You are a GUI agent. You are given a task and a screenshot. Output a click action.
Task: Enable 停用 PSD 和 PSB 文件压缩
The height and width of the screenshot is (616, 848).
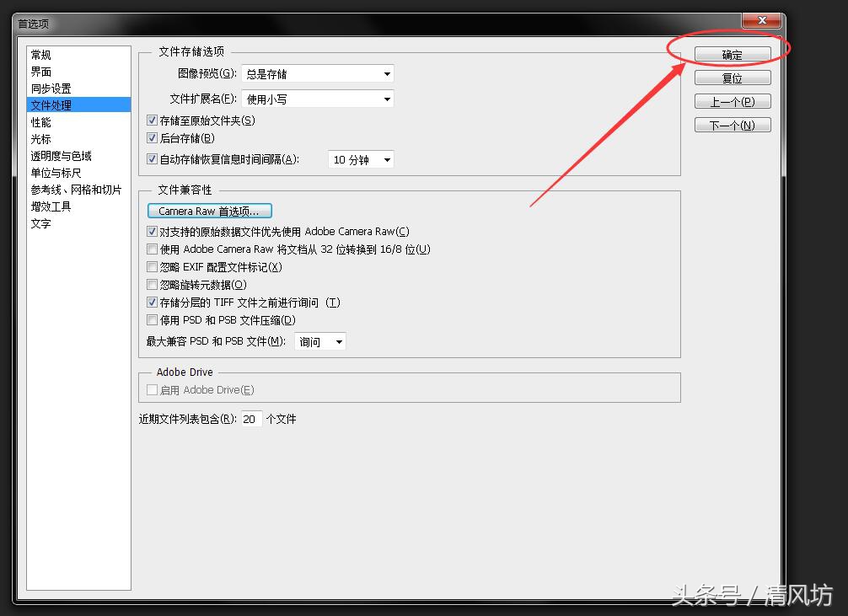(152, 320)
